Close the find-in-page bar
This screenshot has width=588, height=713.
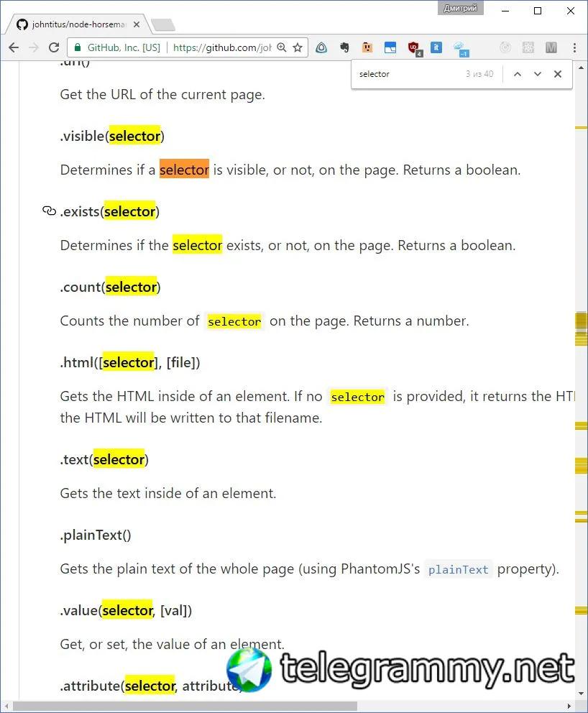click(558, 74)
